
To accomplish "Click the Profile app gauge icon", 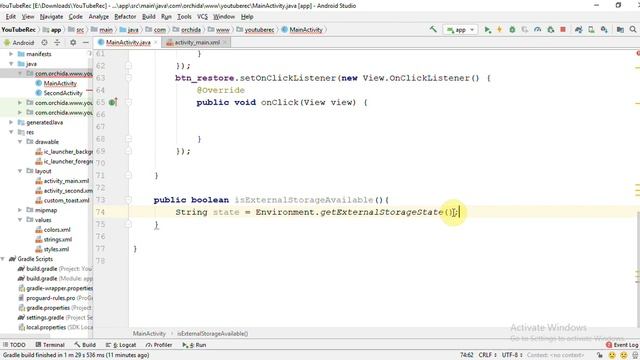I will (538, 29).
